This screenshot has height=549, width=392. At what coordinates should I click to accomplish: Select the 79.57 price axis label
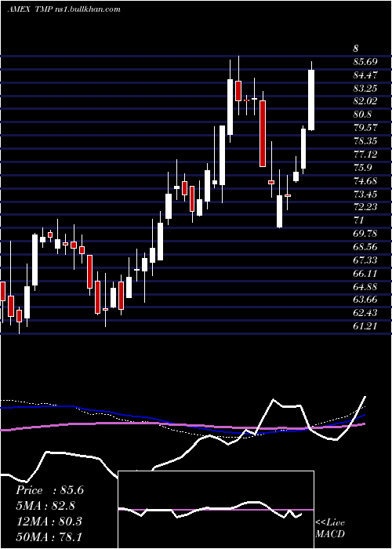click(x=365, y=127)
